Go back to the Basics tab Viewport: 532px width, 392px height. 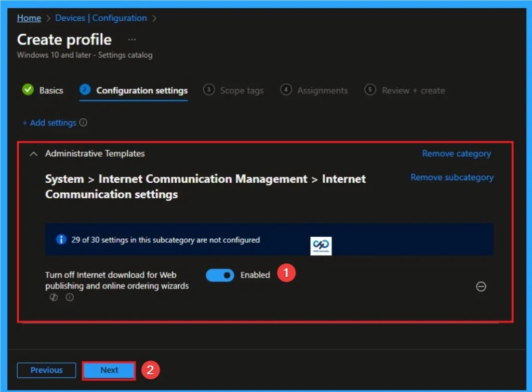(x=50, y=90)
